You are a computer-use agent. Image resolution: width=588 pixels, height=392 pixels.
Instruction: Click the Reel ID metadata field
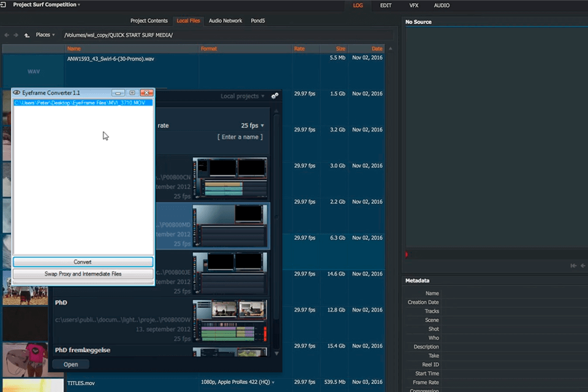point(514,364)
